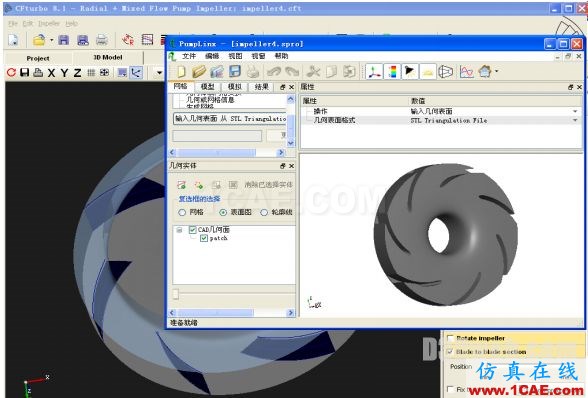Expand the CFturbo open-folder dropdown arrow
The image size is (588, 398).
click(51, 40)
